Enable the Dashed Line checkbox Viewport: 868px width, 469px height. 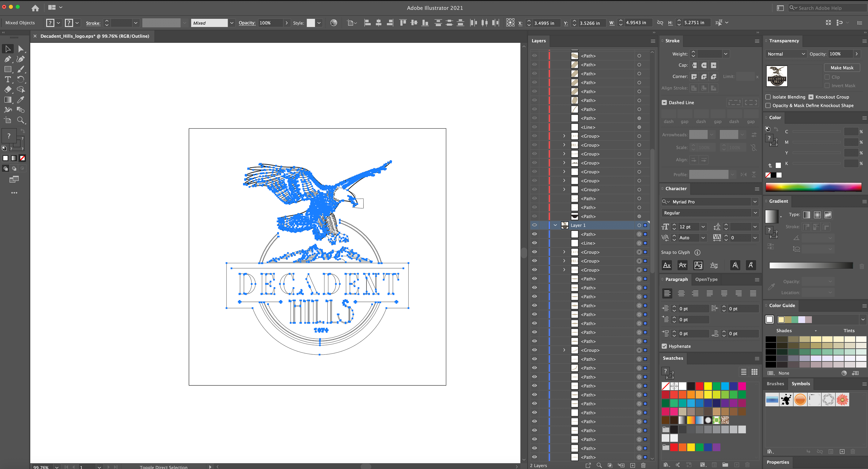[x=664, y=103]
